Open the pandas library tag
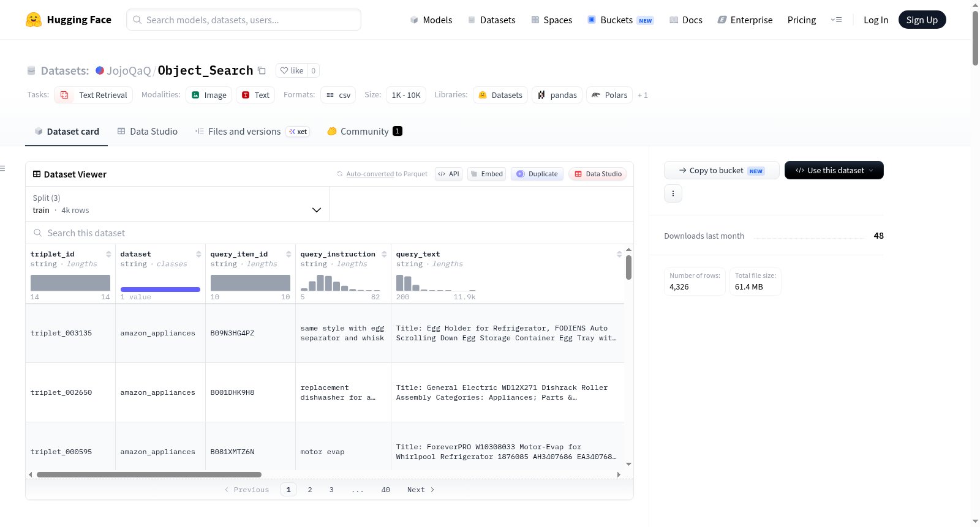980x527 pixels. [557, 95]
